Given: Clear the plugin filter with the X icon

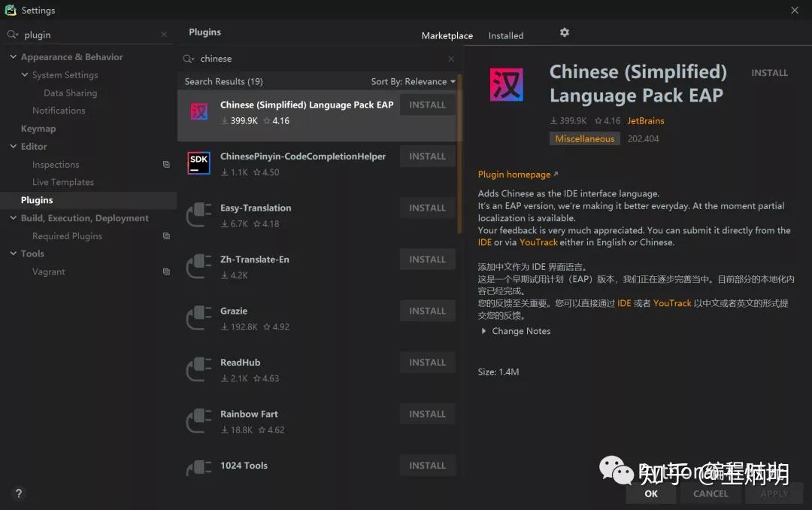Looking at the screenshot, I should click(x=162, y=34).
